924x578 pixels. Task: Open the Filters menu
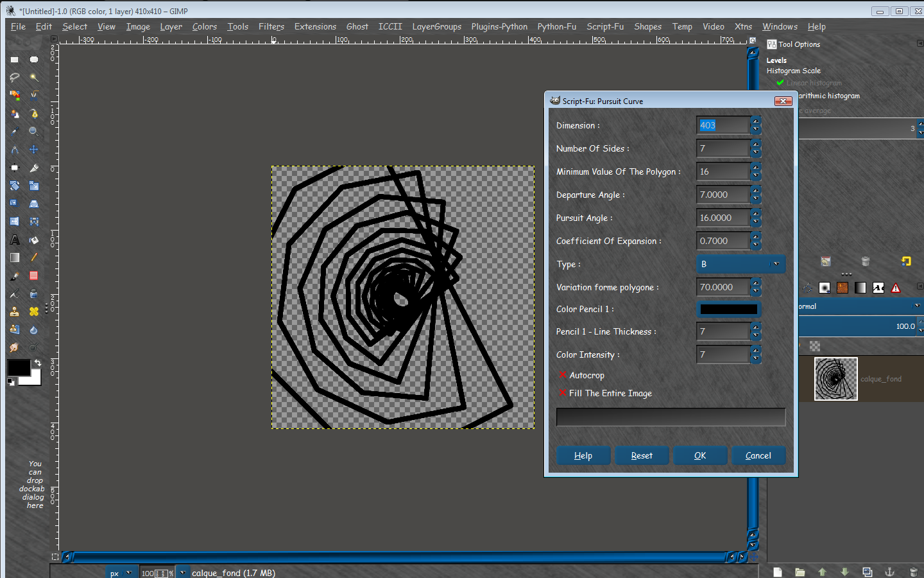click(271, 26)
